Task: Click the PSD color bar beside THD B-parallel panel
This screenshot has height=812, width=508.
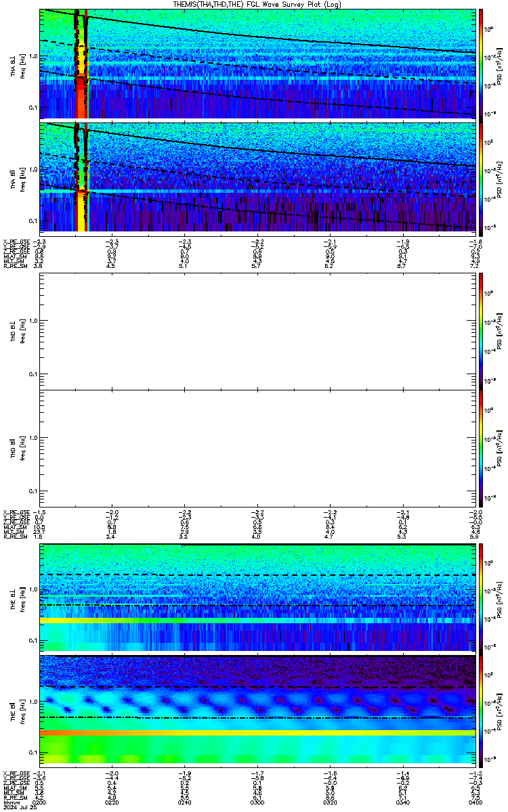Action: point(481,448)
